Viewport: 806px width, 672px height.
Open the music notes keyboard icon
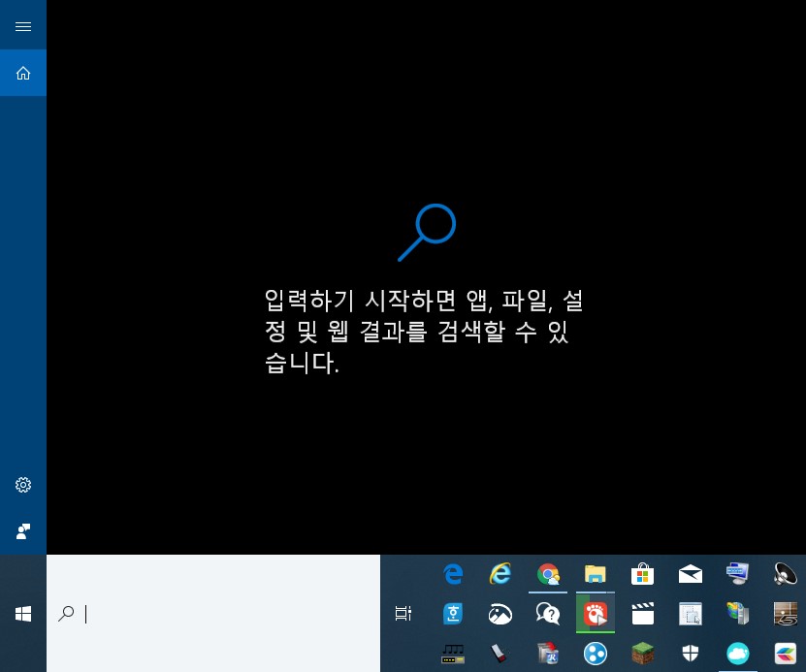tap(453, 654)
